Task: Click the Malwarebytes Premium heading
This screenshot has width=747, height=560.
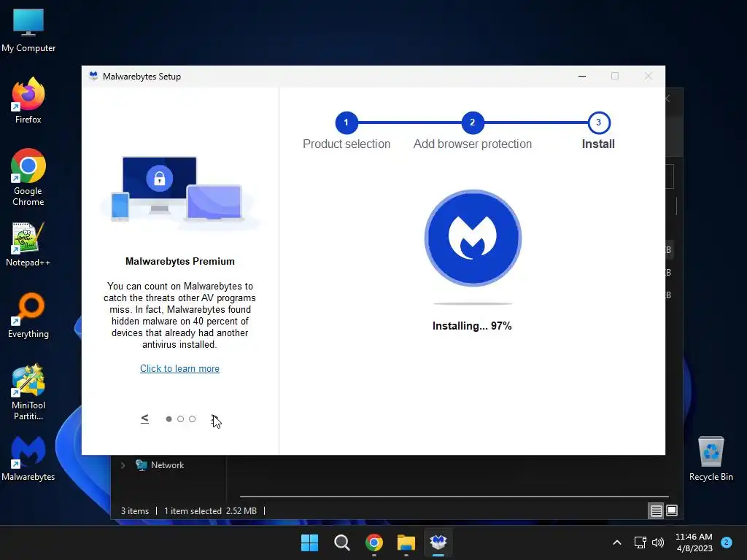Action: [180, 262]
